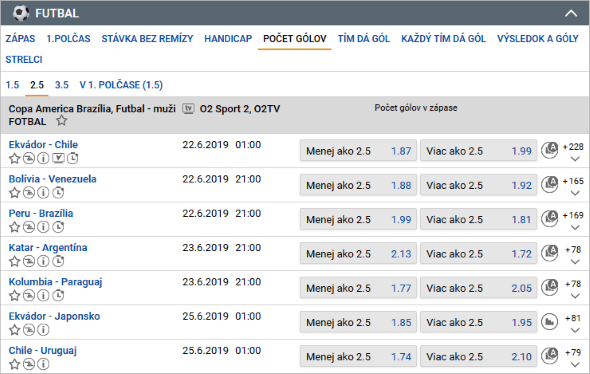
Task: Toggle favorite star for Peru - Brazília
Action: 15,227
